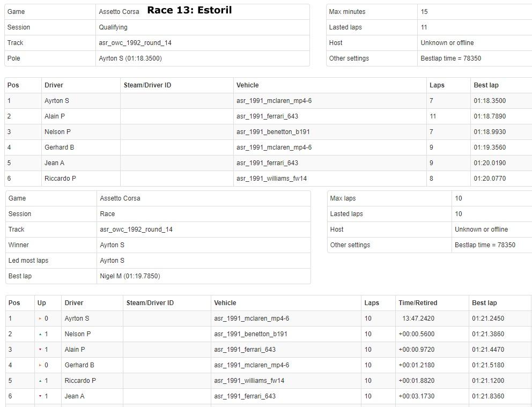Click 'Best lap' header in qualifying table
The width and height of the screenshot is (532, 407).
(x=486, y=85)
